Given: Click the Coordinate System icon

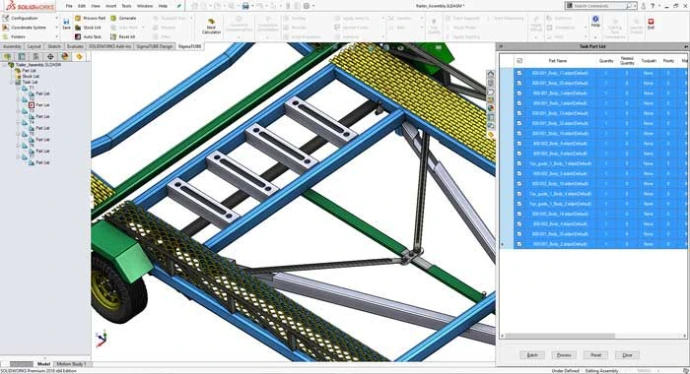Looking at the screenshot, I should (x=6, y=27).
